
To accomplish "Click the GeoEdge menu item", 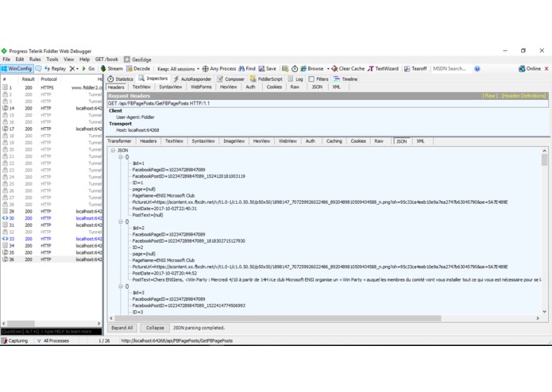I will [x=137, y=60].
